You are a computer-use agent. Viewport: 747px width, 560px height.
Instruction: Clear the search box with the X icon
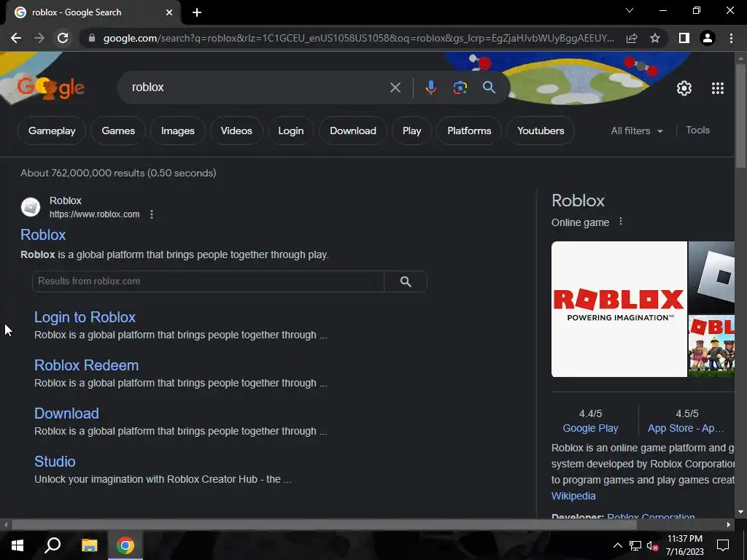click(395, 87)
